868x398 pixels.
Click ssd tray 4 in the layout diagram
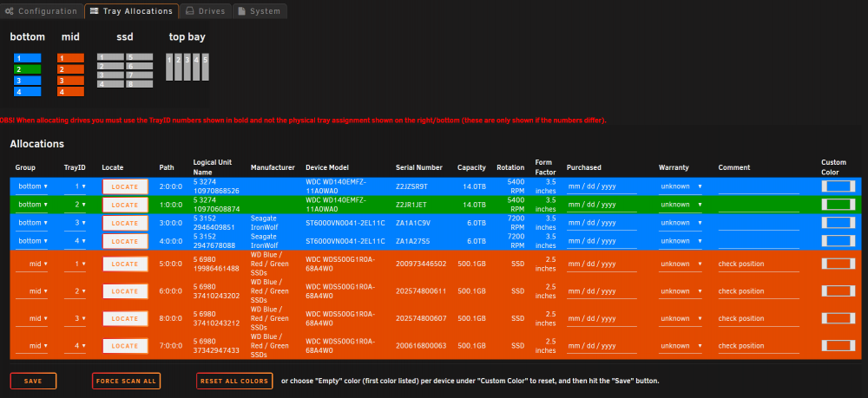[110, 84]
